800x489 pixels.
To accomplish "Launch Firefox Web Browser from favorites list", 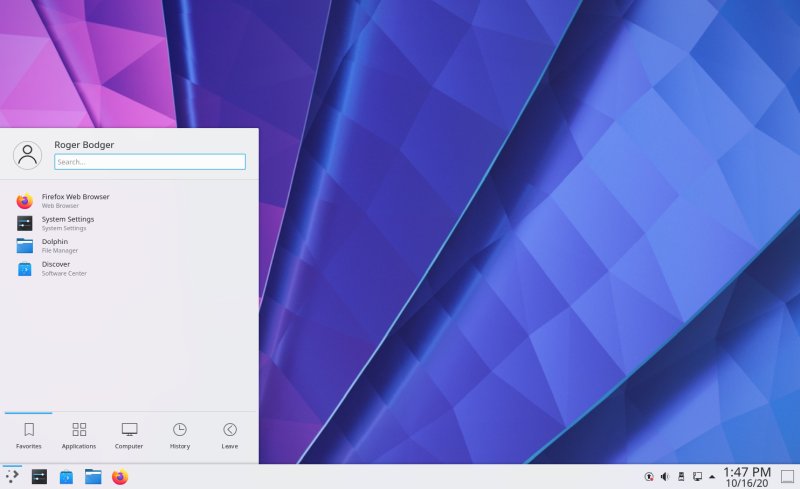I will (130, 201).
